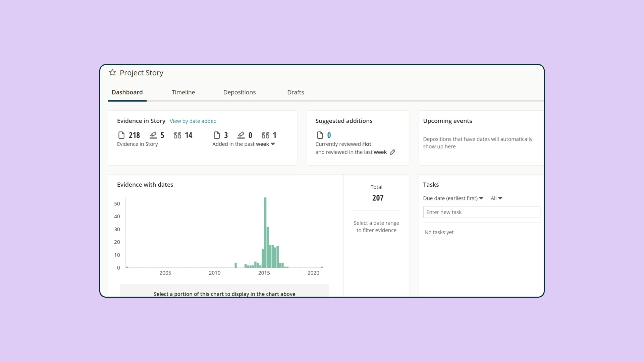Click the quote icon next to past-week 1
The height and width of the screenshot is (362, 644).
coord(265,135)
